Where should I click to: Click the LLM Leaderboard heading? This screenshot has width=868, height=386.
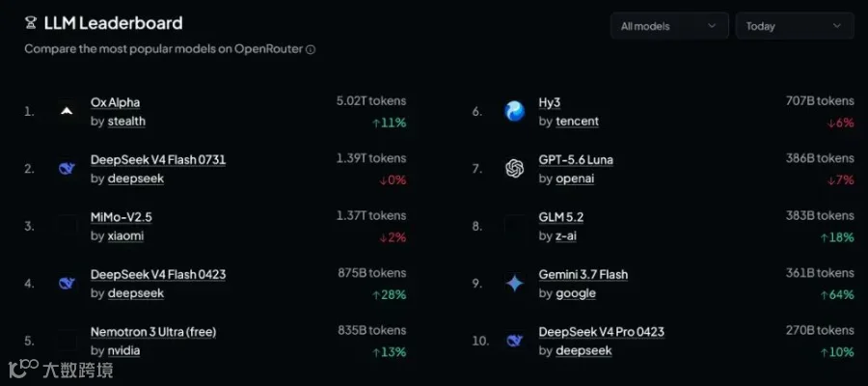click(113, 23)
